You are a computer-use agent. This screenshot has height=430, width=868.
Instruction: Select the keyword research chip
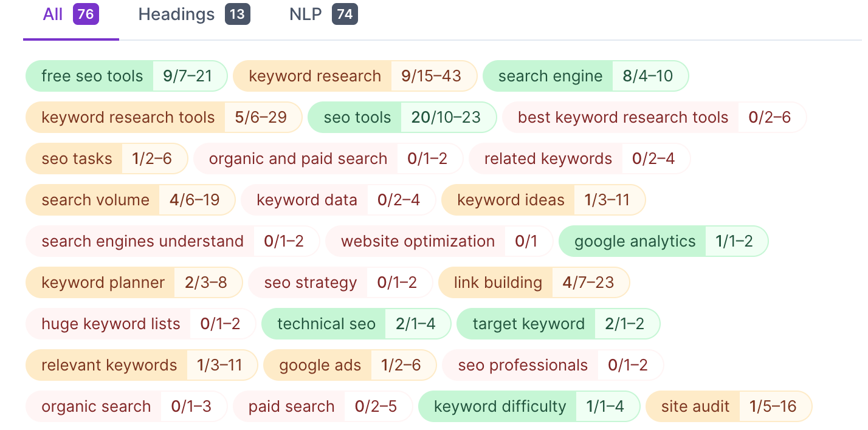355,76
